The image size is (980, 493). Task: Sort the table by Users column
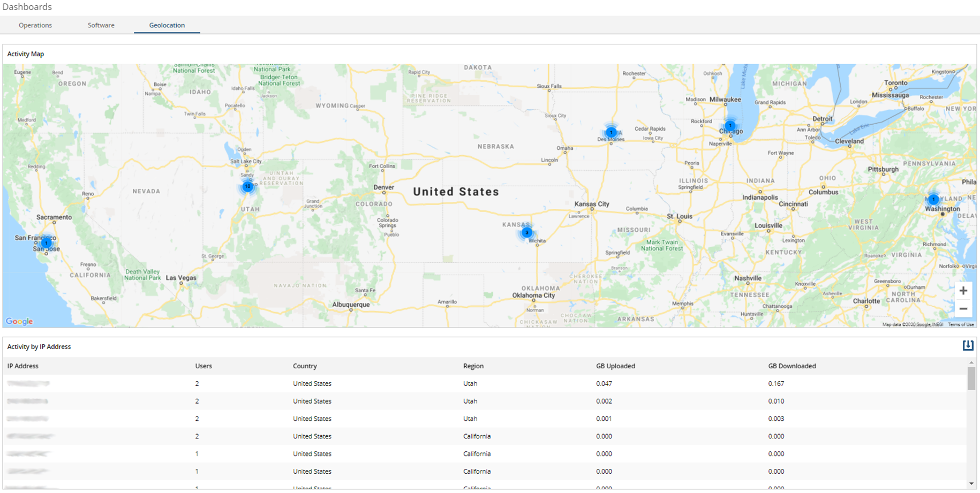click(x=203, y=366)
